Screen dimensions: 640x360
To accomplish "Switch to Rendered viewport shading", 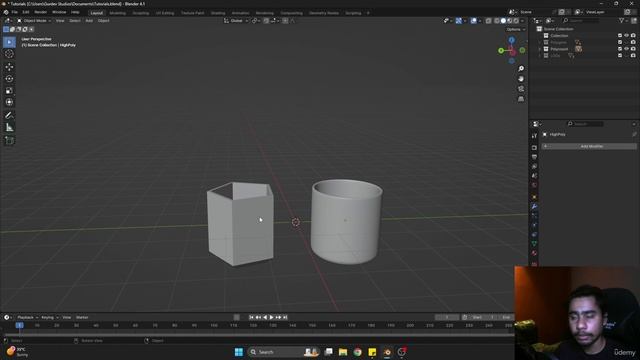I will tap(516, 21).
